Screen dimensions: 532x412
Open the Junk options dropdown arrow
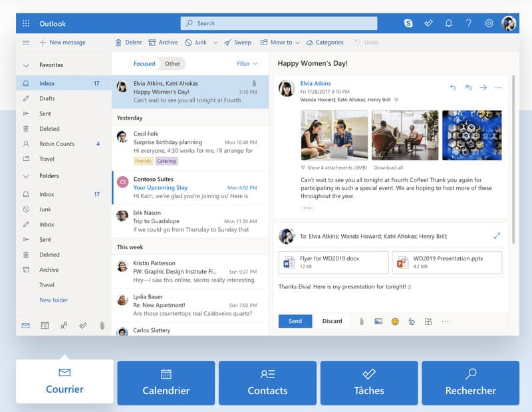click(x=215, y=43)
